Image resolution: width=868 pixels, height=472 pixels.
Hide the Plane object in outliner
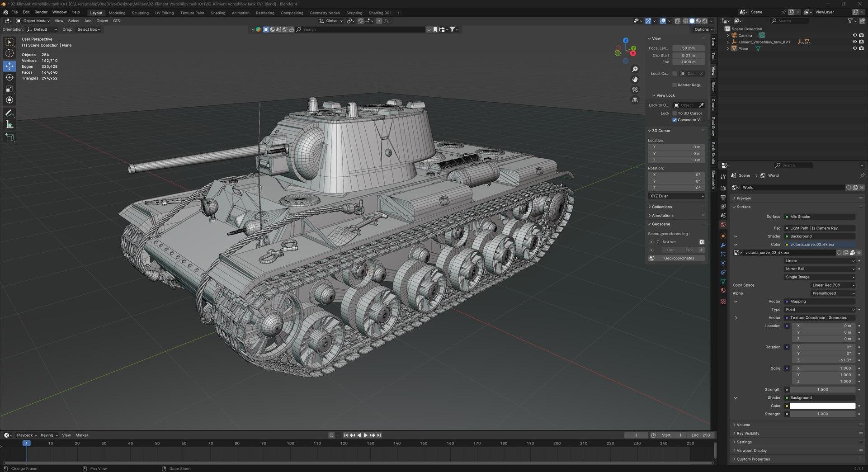click(854, 48)
